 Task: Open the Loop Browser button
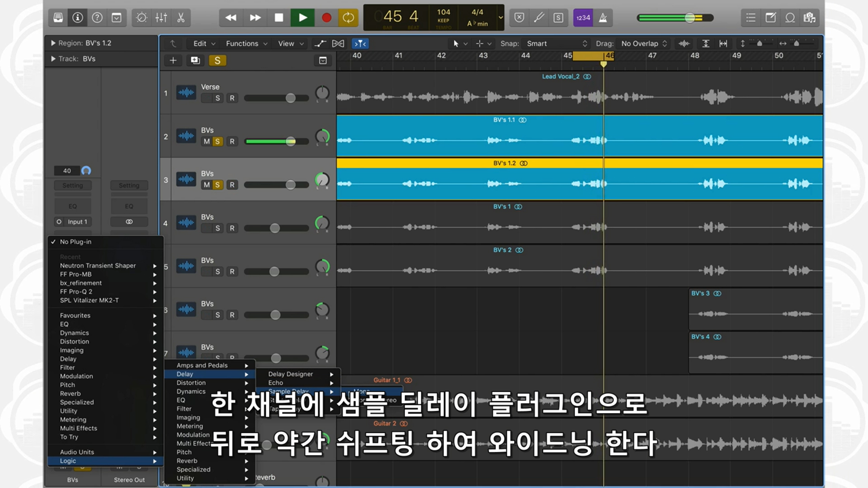pyautogui.click(x=790, y=18)
